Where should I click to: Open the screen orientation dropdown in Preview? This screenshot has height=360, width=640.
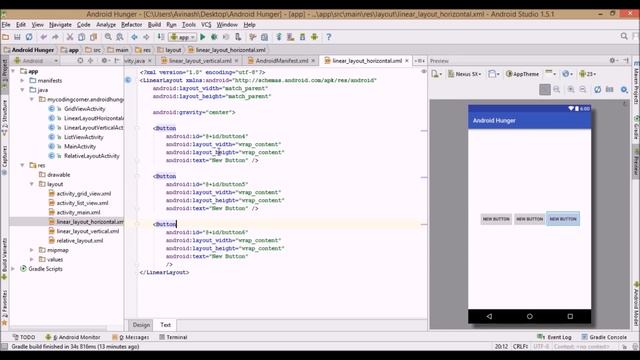click(494, 74)
